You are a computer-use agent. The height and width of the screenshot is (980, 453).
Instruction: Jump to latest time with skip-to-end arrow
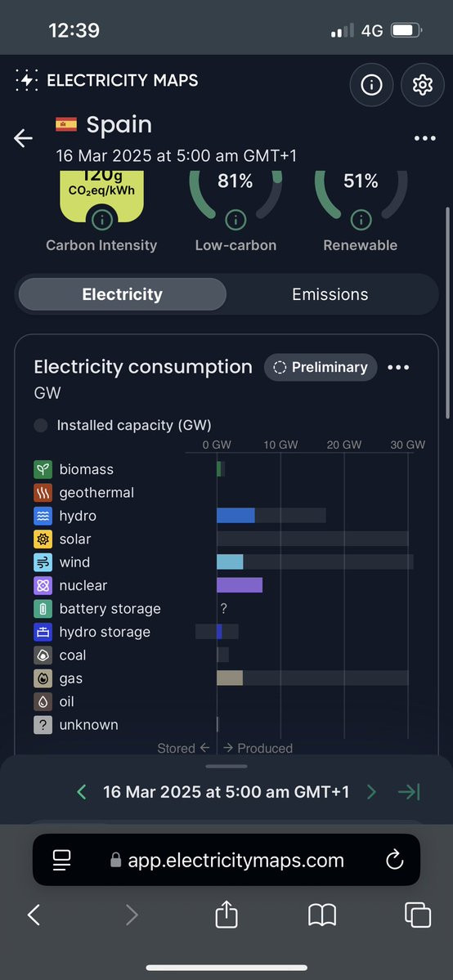point(409,792)
